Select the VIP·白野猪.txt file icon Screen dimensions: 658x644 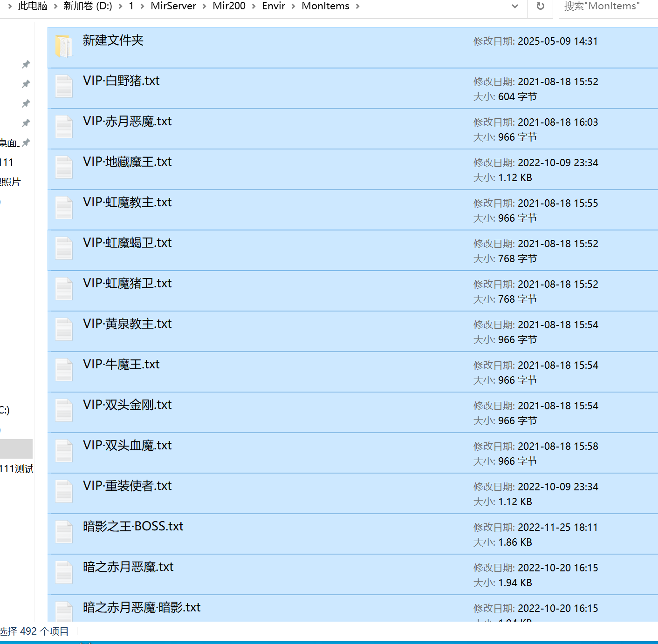point(64,86)
